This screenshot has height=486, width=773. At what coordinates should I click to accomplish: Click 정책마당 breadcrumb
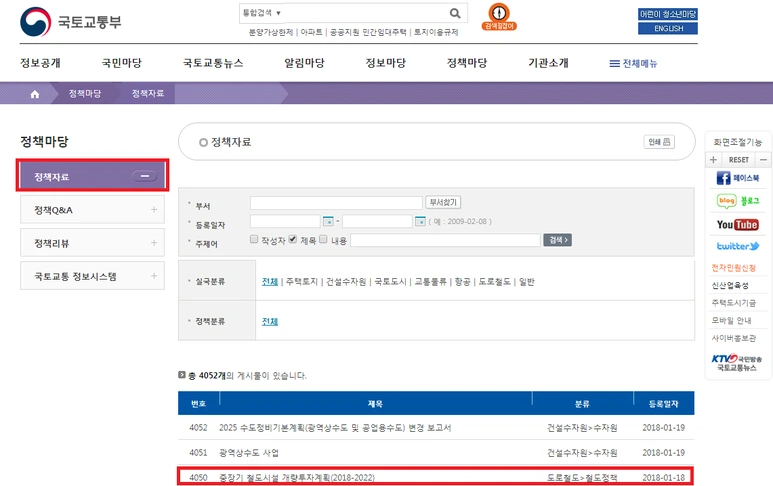[x=85, y=93]
